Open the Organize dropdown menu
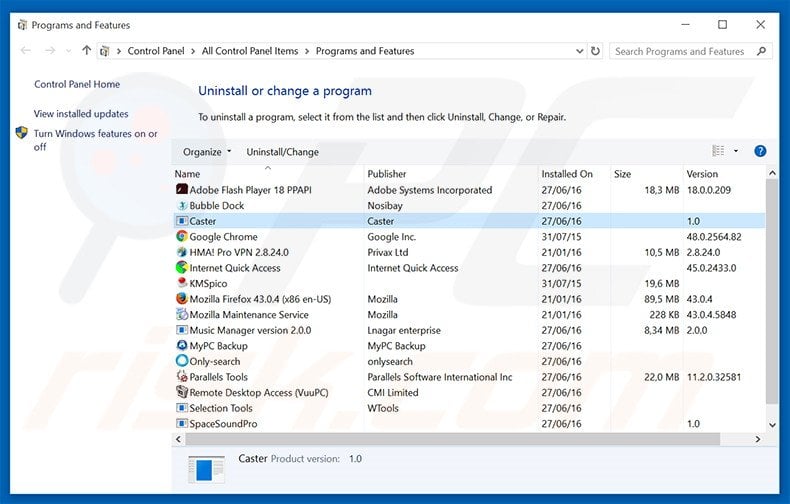 point(207,152)
